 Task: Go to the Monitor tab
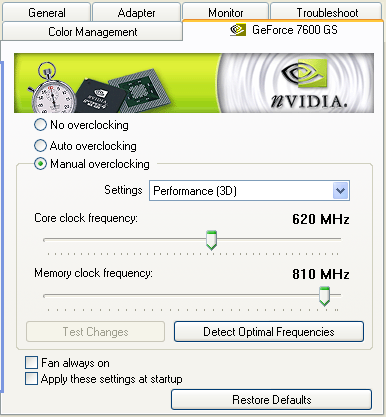[x=226, y=12]
